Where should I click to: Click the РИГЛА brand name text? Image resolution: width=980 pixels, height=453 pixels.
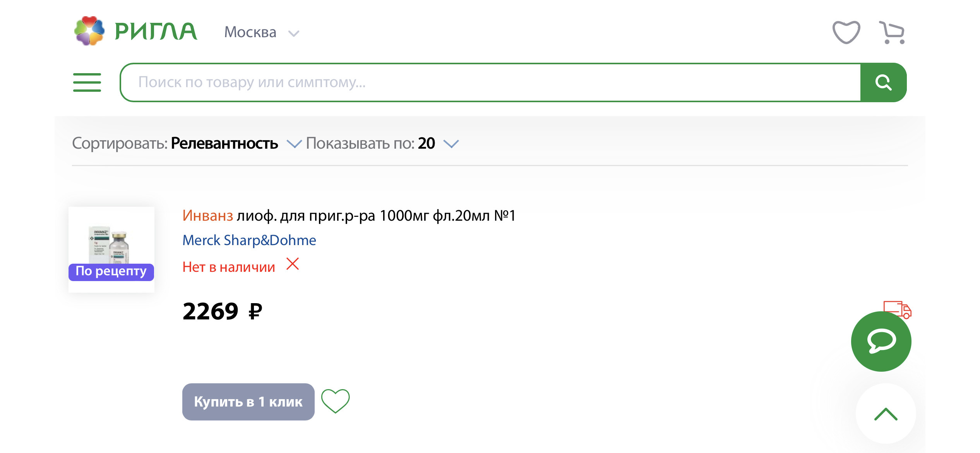[156, 31]
